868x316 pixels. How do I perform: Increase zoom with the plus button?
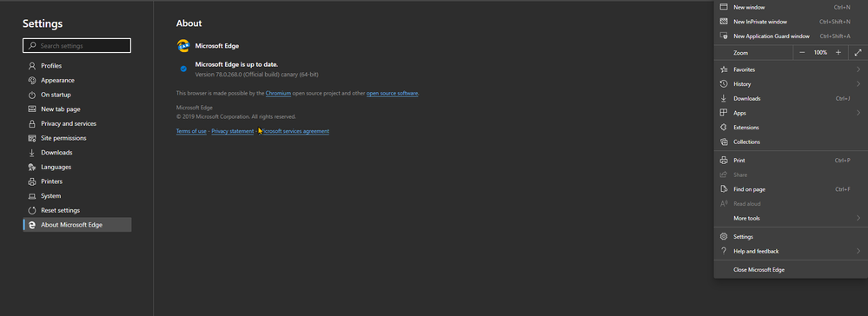838,53
